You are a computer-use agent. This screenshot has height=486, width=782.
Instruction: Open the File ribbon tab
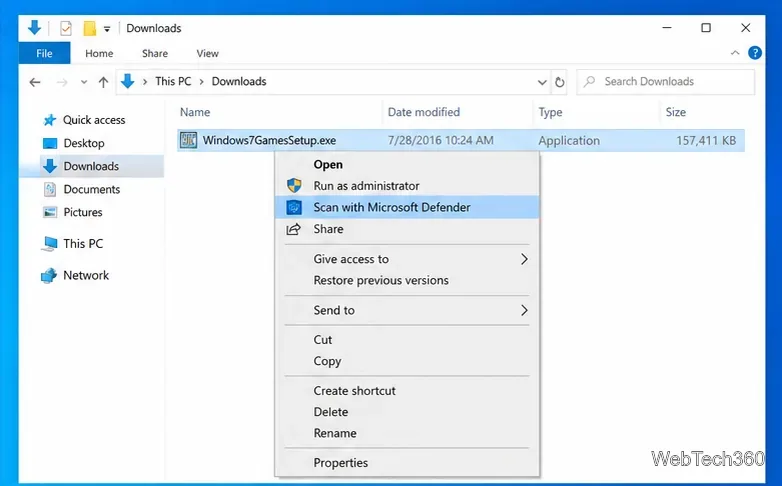tap(44, 53)
